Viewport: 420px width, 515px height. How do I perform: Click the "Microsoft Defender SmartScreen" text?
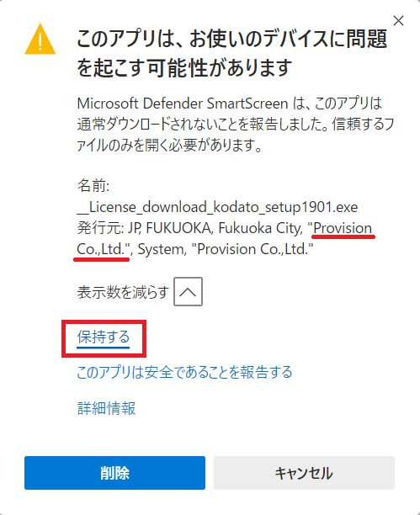click(183, 104)
